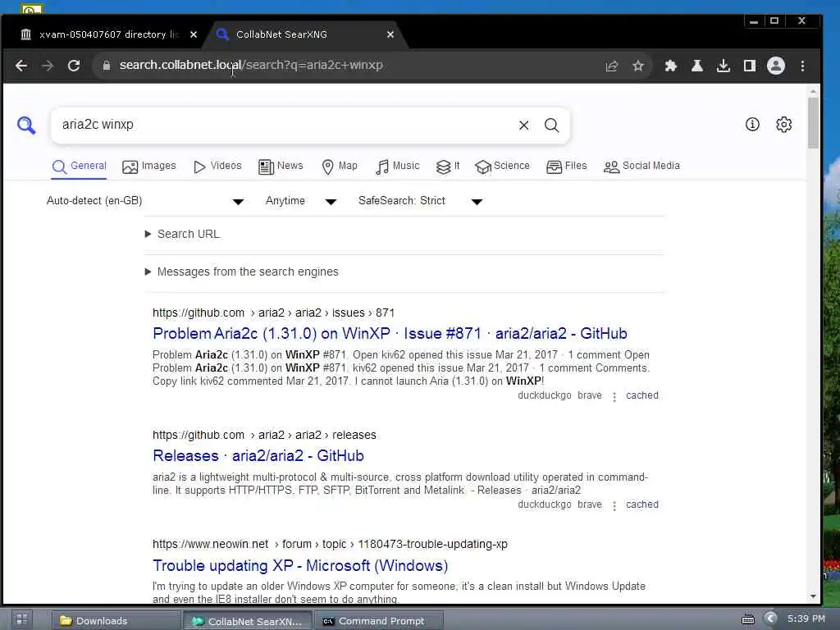Reload the current page
The height and width of the screenshot is (630, 840).
tap(74, 66)
